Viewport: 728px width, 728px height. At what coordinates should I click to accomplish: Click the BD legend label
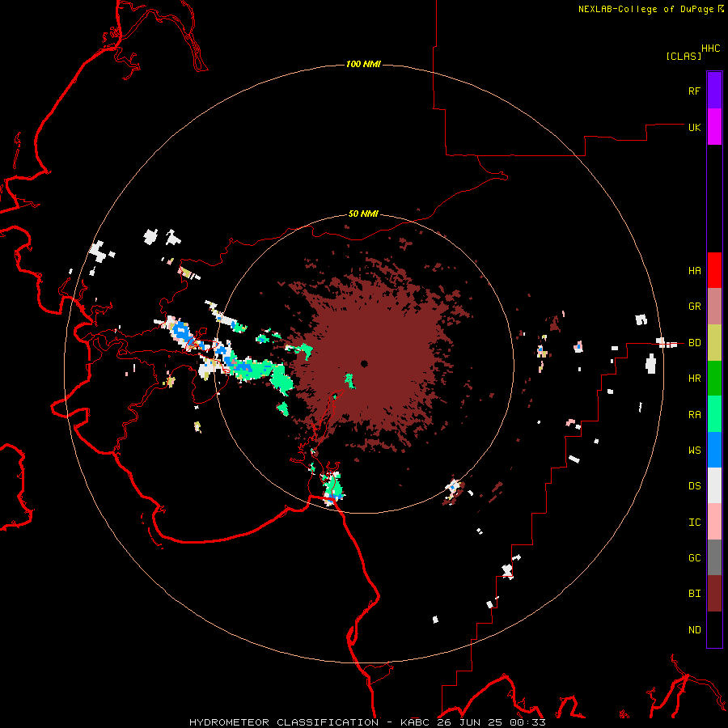[x=694, y=343]
